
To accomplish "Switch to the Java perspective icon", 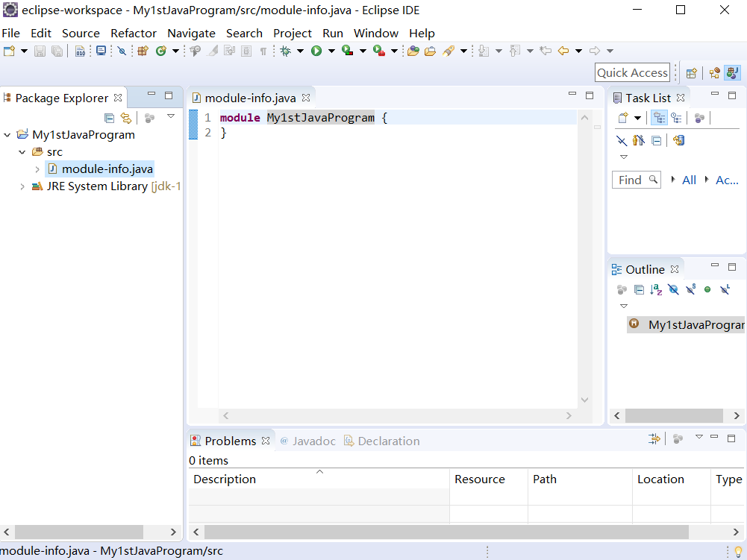I will tap(732, 73).
